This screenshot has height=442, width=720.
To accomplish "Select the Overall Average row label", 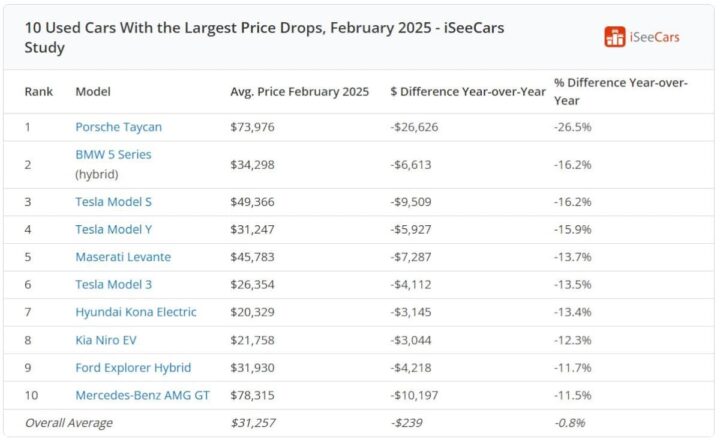I will (69, 423).
